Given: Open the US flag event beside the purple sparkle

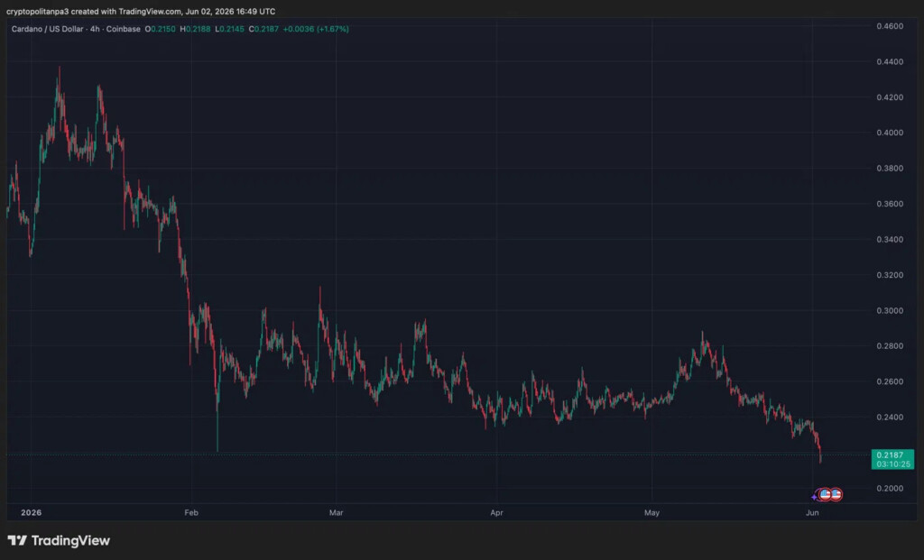Looking at the screenshot, I should (x=825, y=495).
